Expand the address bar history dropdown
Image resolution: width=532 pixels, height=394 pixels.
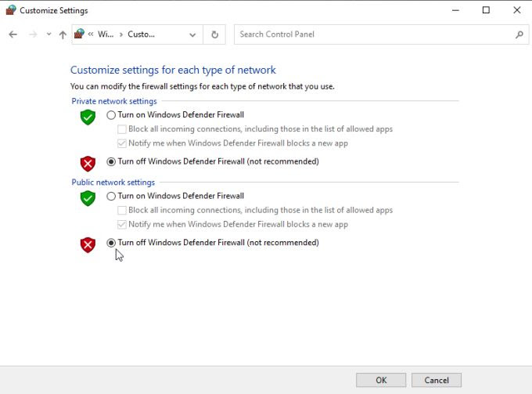click(x=193, y=34)
